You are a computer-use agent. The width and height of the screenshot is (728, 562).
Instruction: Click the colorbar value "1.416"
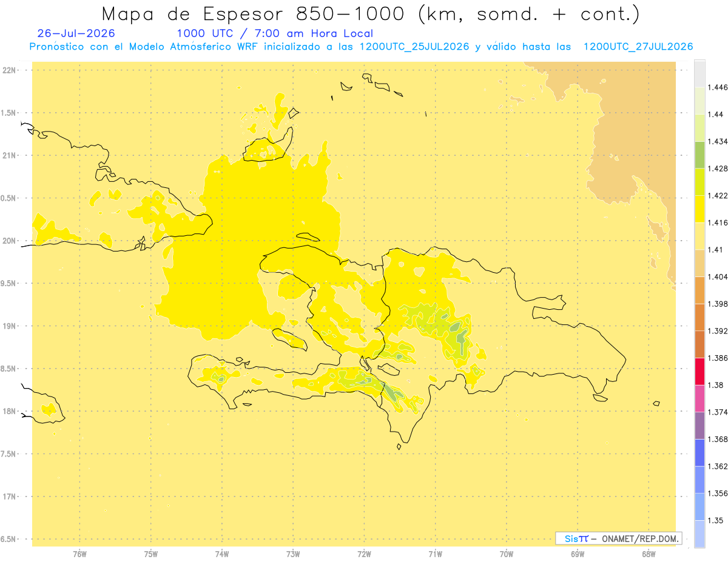tap(718, 222)
